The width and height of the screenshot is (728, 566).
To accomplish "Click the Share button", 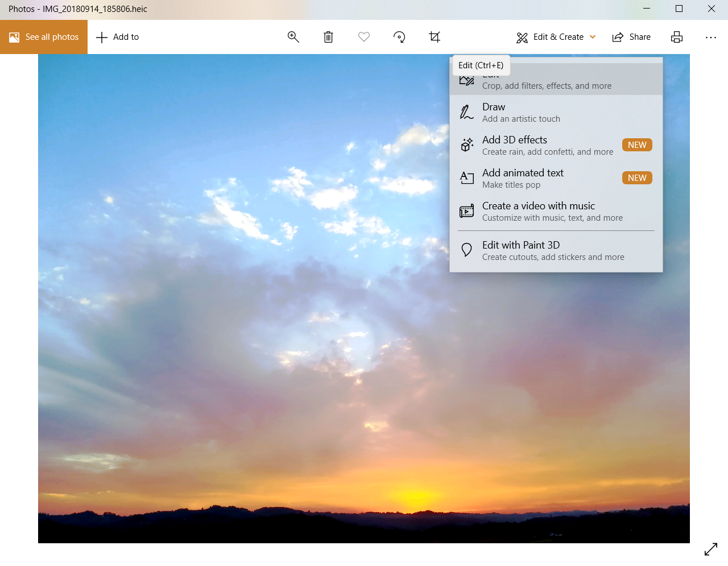I will click(x=631, y=37).
